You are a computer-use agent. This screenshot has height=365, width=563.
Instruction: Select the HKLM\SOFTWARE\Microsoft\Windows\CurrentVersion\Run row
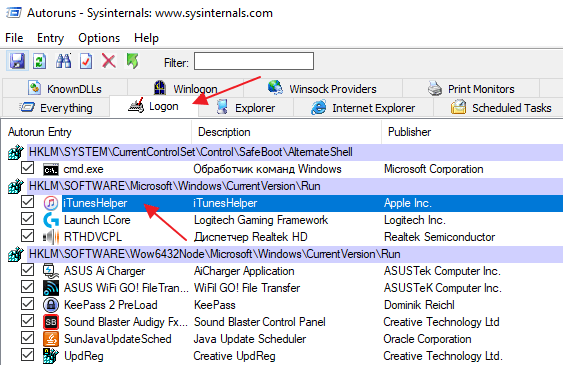(294, 186)
